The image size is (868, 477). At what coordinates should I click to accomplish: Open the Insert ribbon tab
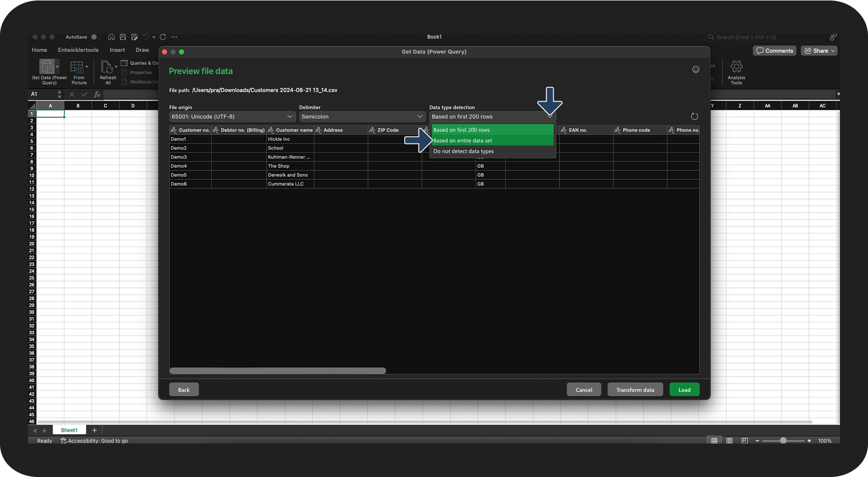(117, 50)
